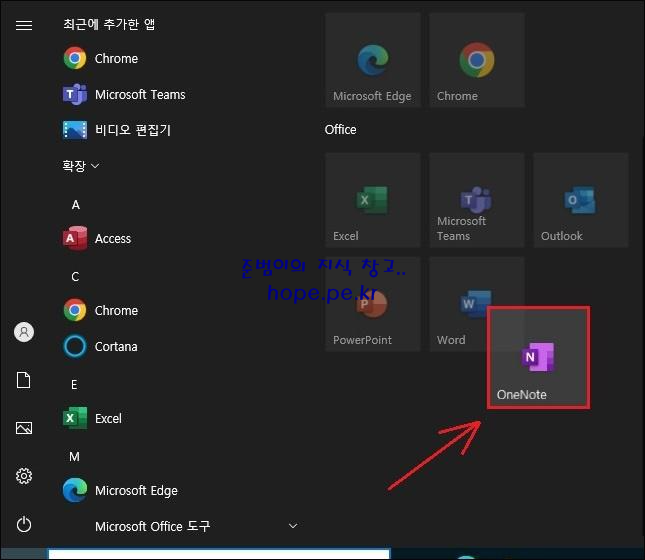645x560 pixels.
Task: Open the hamburger menu at top left
Action: (24, 26)
